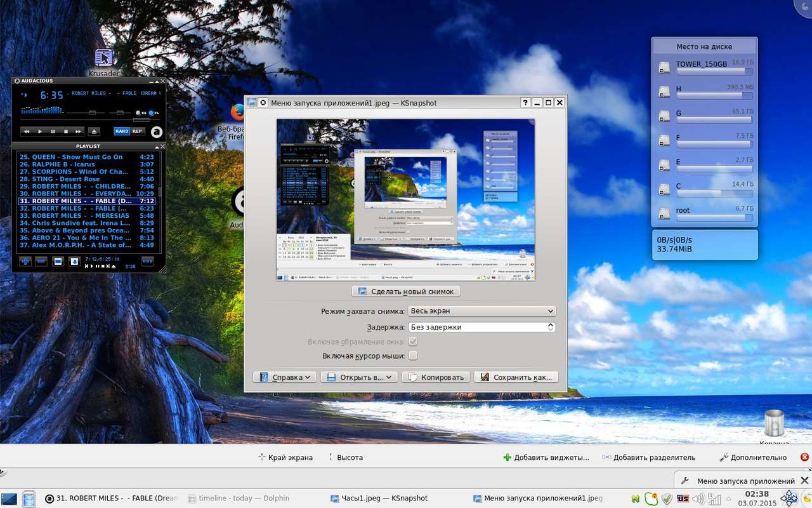
Task: Click the volume speaker icon in system tray
Action: point(698,498)
